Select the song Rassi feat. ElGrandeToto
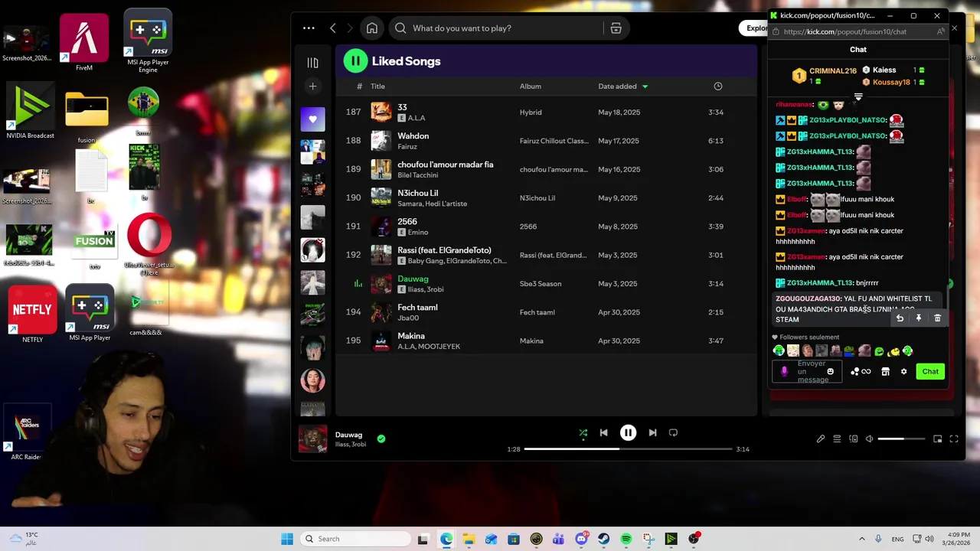The width and height of the screenshot is (980, 551). pos(547,255)
